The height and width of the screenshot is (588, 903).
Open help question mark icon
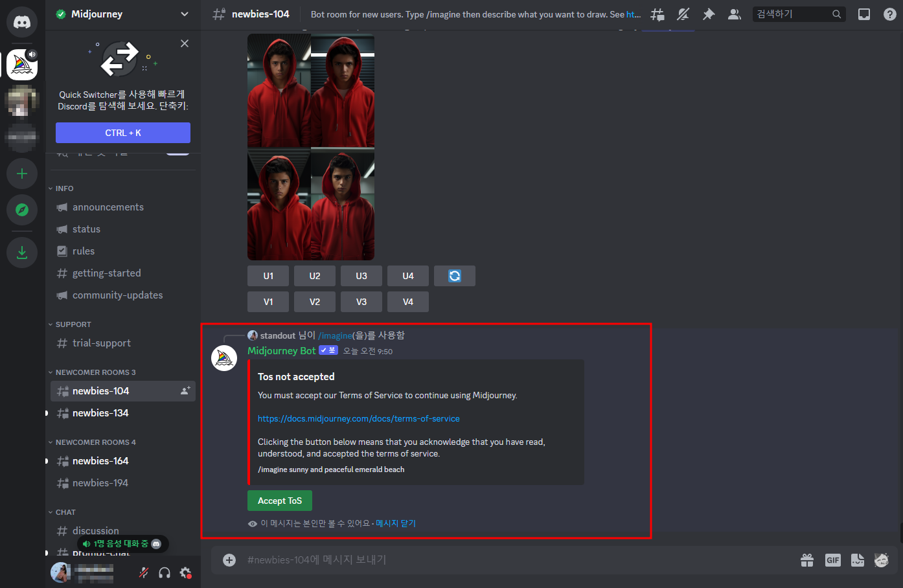coord(890,14)
